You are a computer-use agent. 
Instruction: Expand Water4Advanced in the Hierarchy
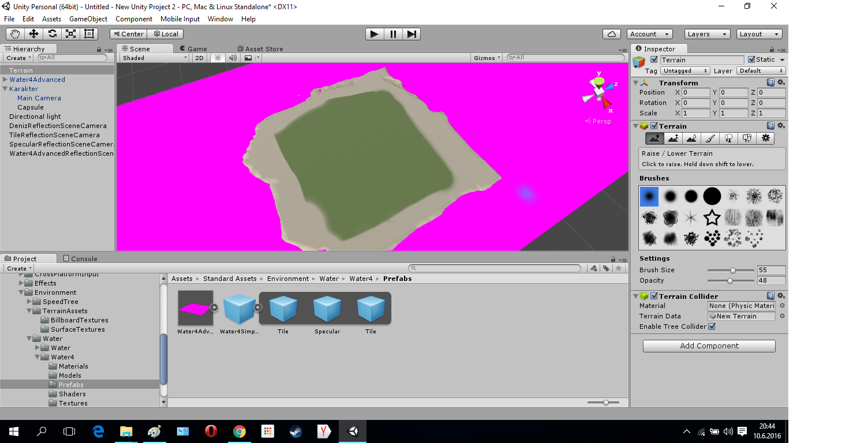click(5, 80)
